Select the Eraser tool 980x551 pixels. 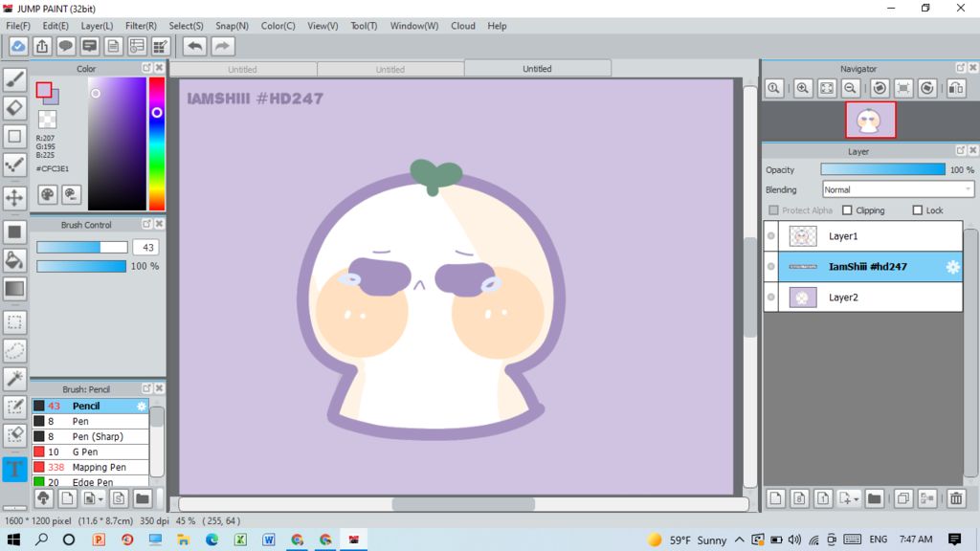[14, 107]
